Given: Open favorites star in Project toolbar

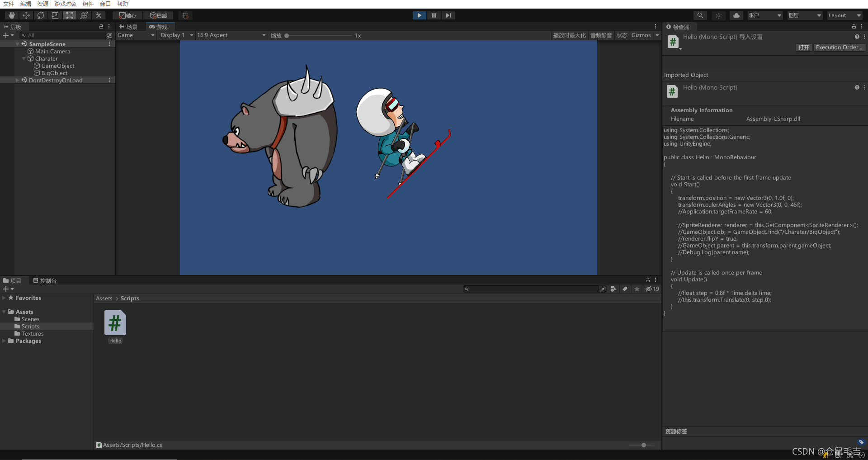Looking at the screenshot, I should 637,289.
